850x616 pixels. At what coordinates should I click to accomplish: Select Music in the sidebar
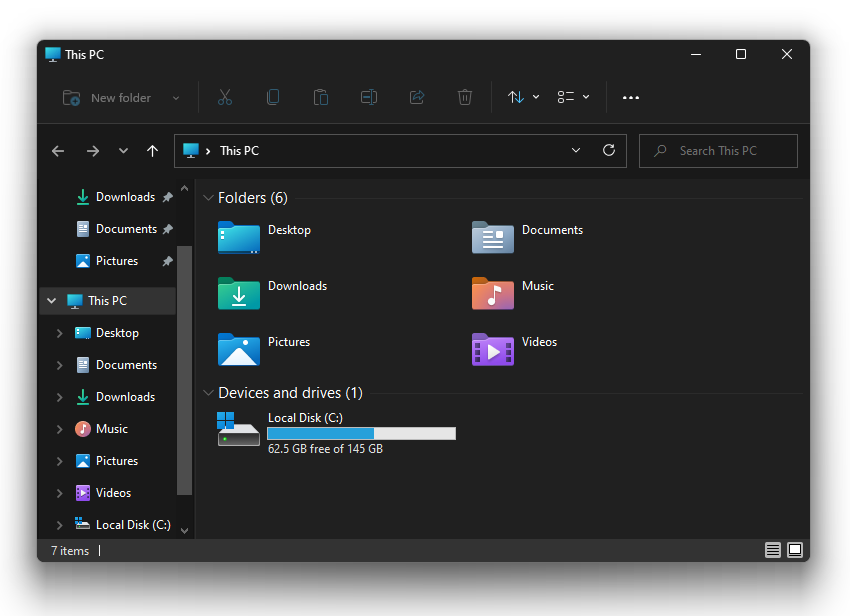101,429
